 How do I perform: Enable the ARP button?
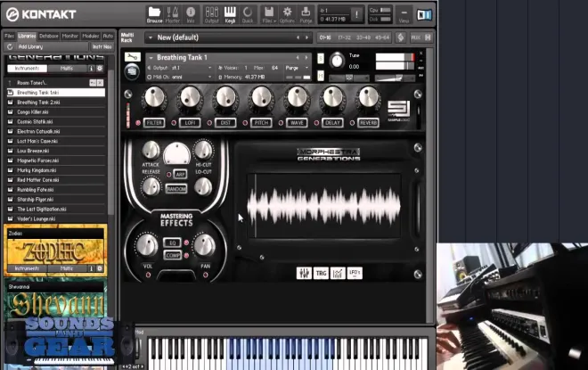pyautogui.click(x=180, y=175)
